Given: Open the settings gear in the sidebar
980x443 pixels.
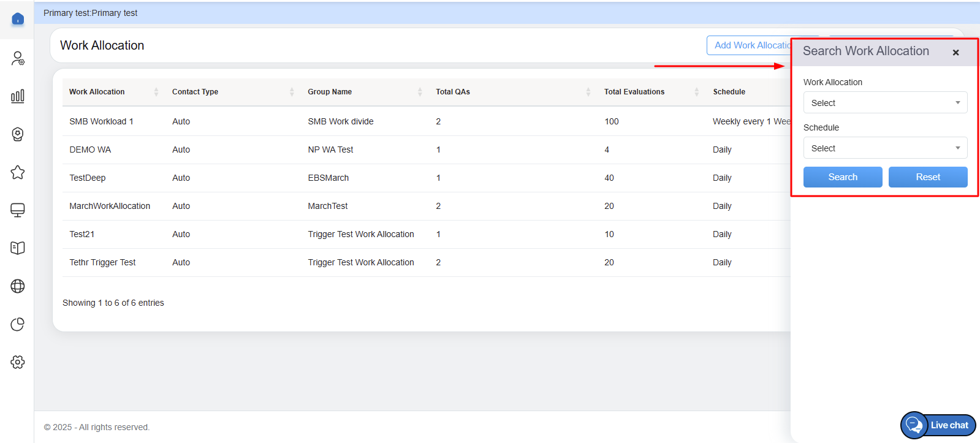Looking at the screenshot, I should coord(18,362).
